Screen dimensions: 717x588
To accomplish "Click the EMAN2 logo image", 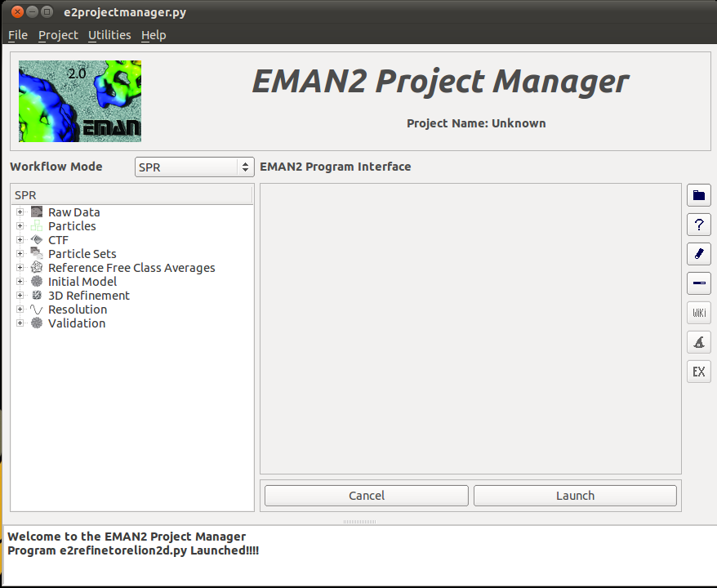I will (80, 101).
